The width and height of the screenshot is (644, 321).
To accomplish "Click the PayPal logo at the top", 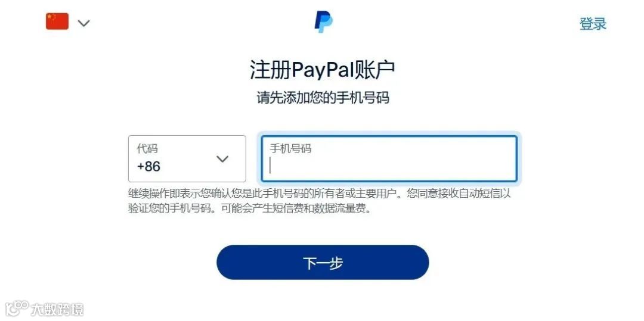I will point(324,21).
